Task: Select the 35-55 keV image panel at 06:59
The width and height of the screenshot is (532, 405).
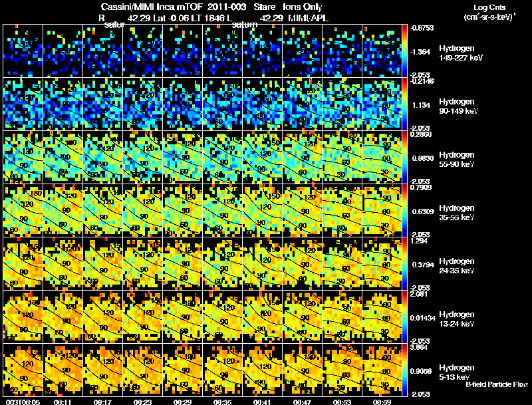Action: 382,211
